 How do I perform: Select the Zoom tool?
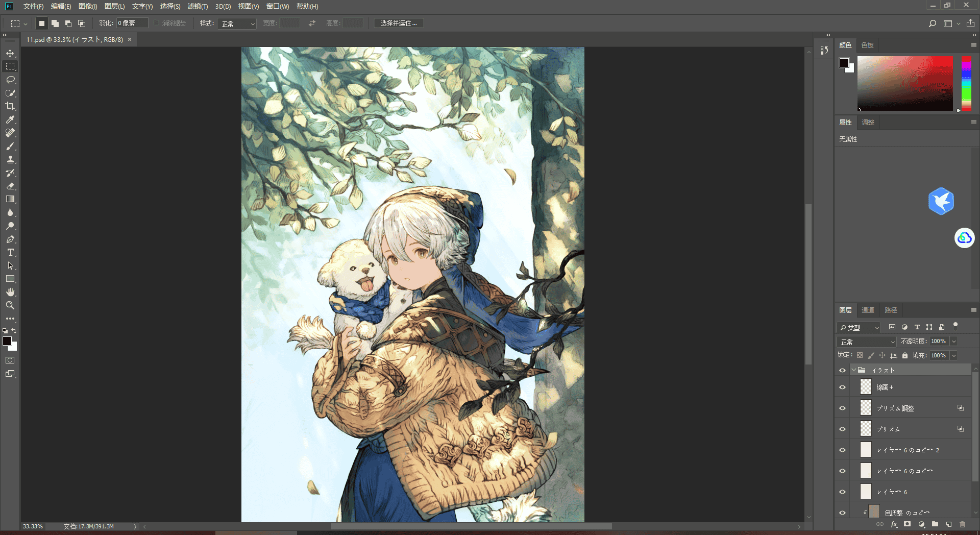pos(10,305)
